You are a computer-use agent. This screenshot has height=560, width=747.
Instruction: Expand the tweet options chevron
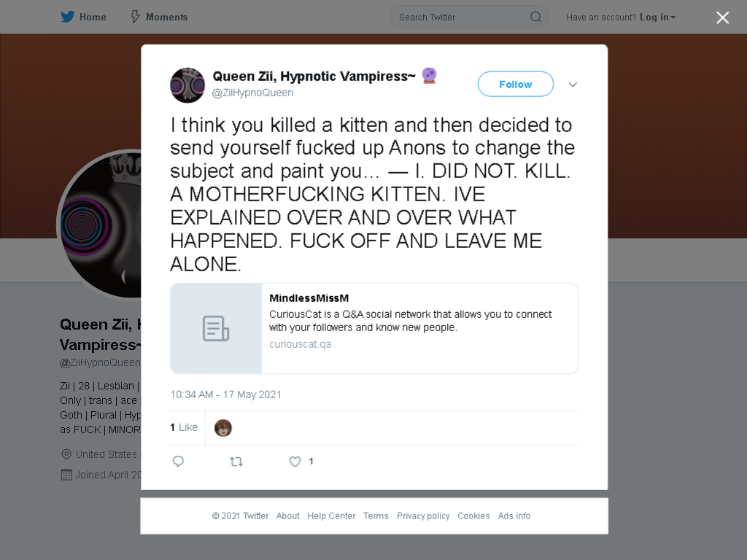tap(573, 85)
